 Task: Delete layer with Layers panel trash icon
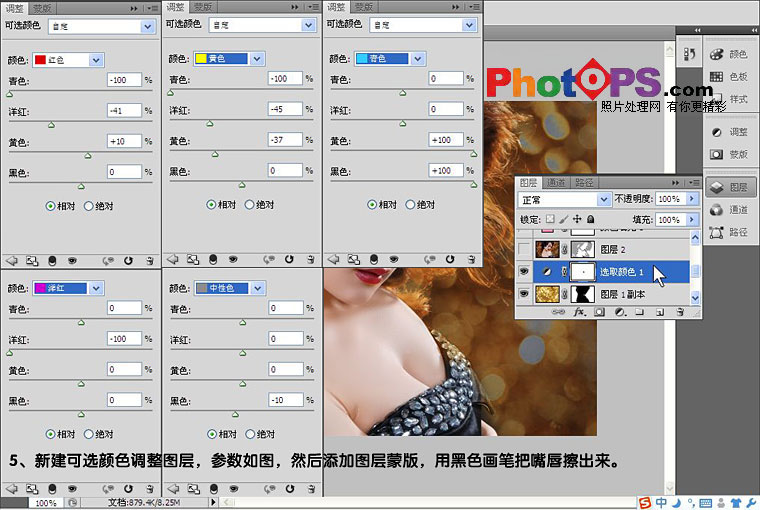(x=680, y=312)
